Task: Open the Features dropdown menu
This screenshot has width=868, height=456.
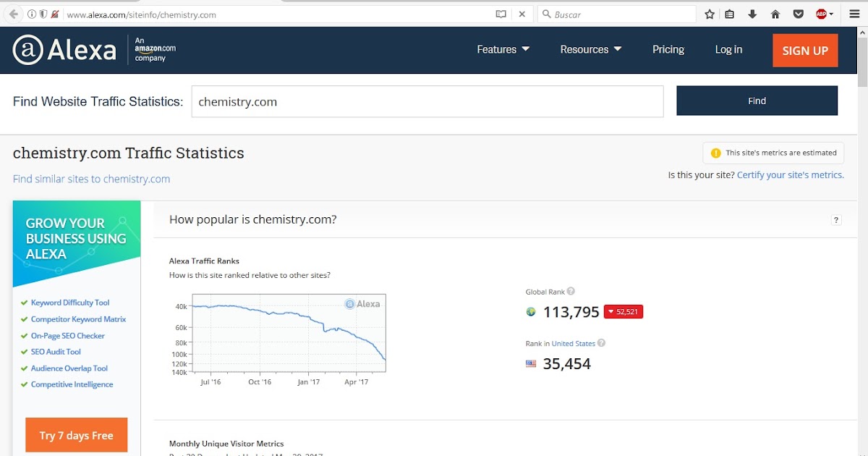Action: [503, 49]
